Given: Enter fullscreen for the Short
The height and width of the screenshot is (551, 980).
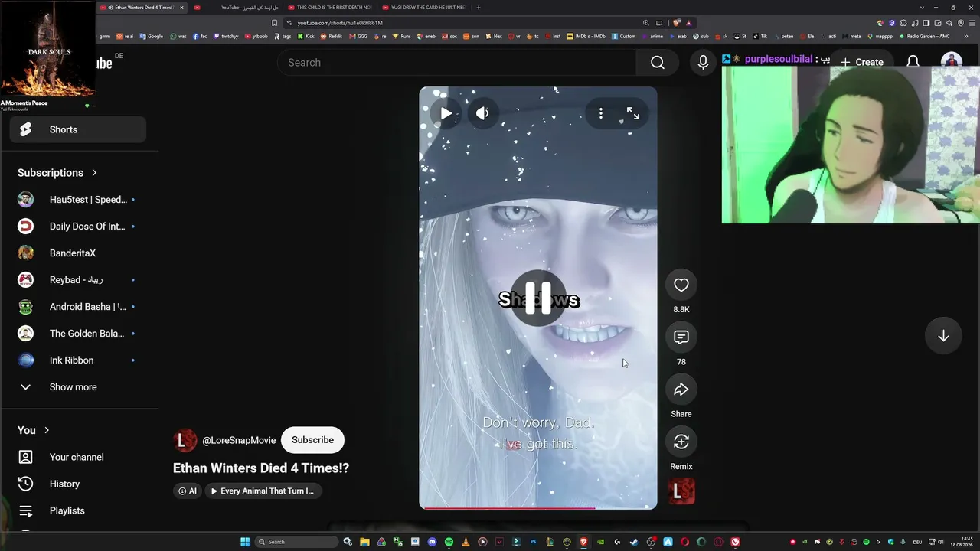Looking at the screenshot, I should coord(633,113).
